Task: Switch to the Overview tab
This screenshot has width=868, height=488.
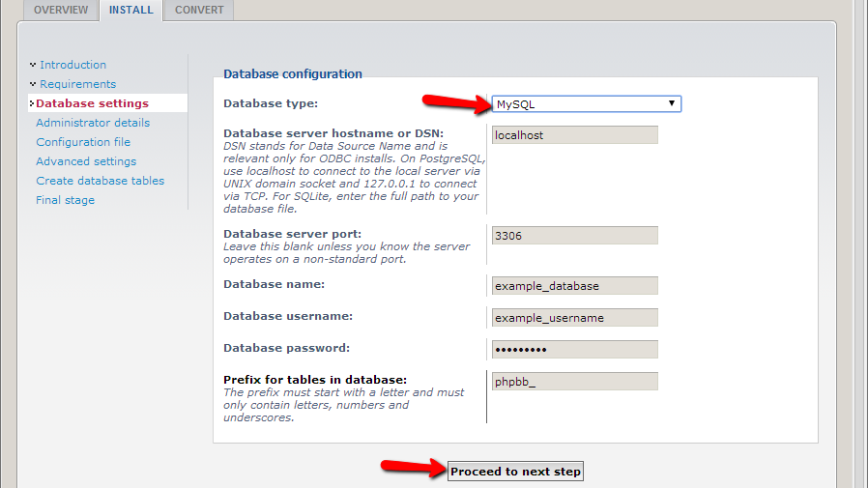Action: [61, 11]
